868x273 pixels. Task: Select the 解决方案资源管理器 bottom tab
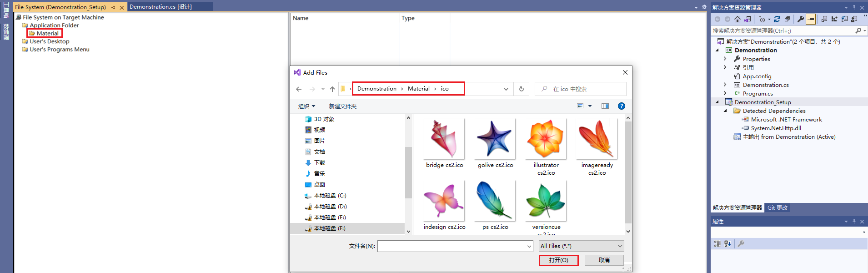738,208
